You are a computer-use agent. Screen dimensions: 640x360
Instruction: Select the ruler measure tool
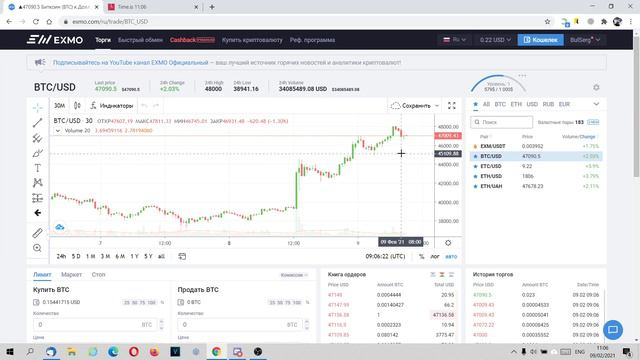tap(38, 233)
